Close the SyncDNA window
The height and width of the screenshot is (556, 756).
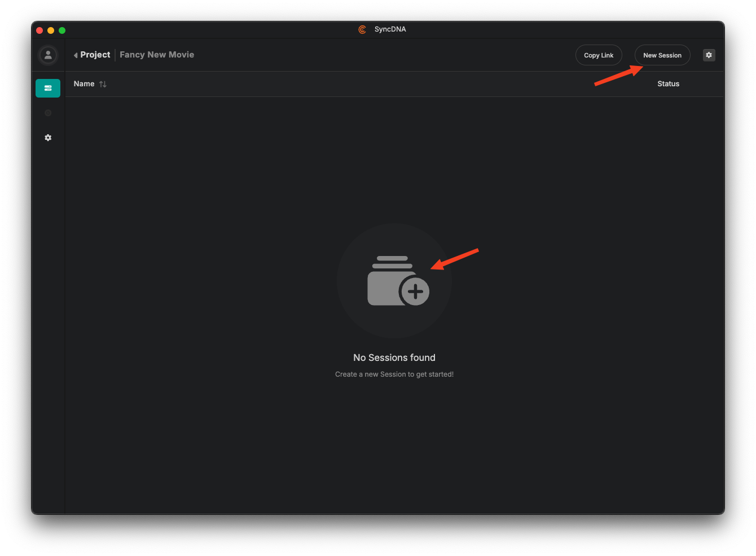tap(39, 30)
